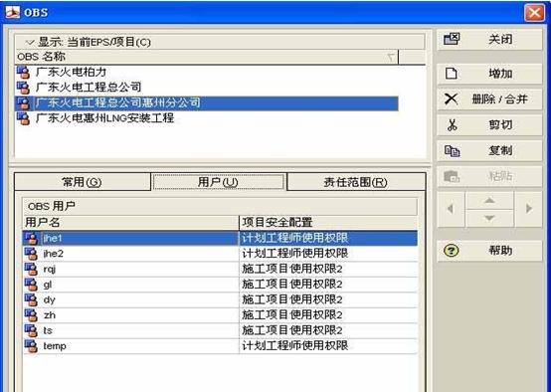Click the 帮助 (Help) button
The height and width of the screenshot is (392, 551).
pyautogui.click(x=489, y=251)
